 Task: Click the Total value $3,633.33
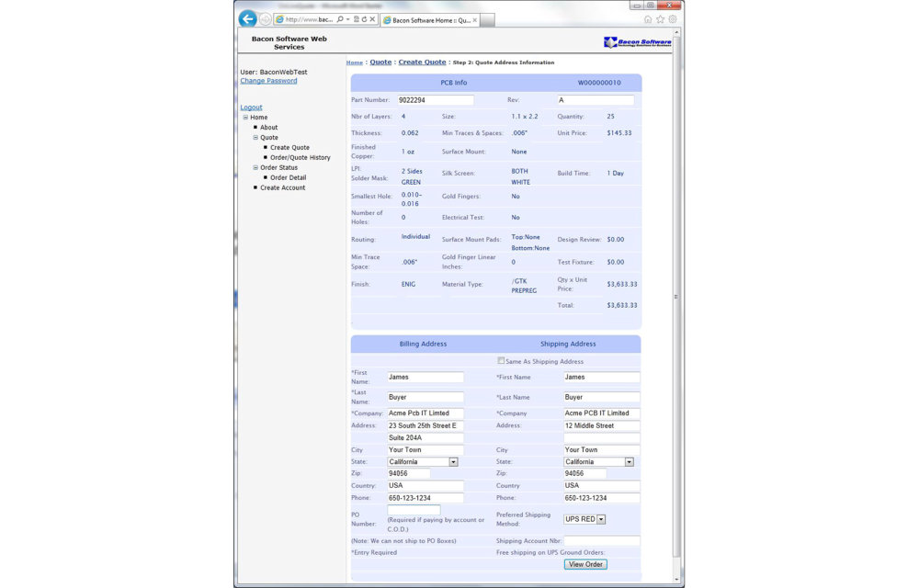point(622,305)
